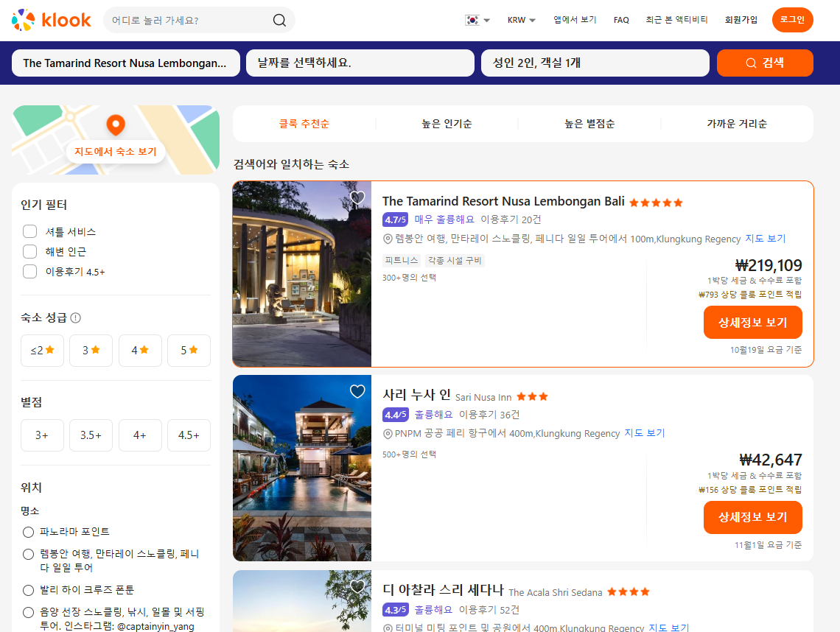Click 상세정보 보기 for ₩219,109 hotel

[x=752, y=323]
